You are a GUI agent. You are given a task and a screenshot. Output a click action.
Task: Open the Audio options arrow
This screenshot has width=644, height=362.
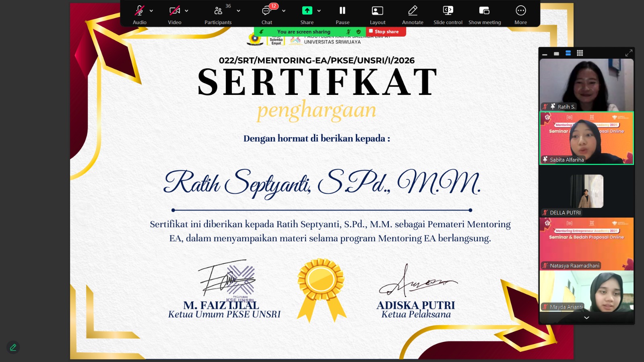[x=151, y=11]
